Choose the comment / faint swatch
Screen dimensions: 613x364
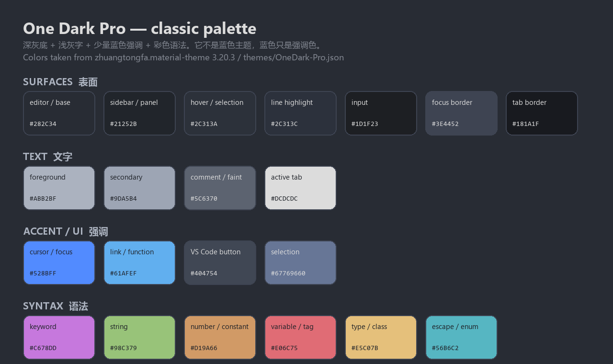pyautogui.click(x=220, y=188)
